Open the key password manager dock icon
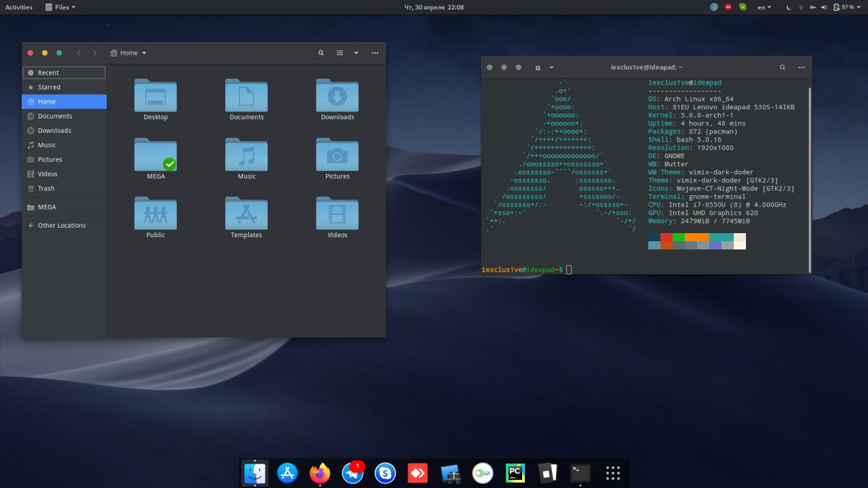Screen dimensions: 868x488 483,472
